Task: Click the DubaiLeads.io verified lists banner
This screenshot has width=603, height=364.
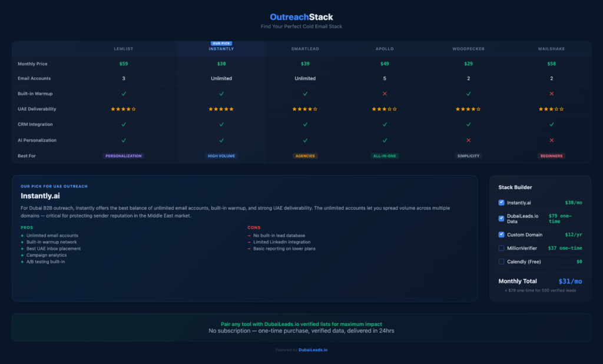Action: click(x=301, y=327)
